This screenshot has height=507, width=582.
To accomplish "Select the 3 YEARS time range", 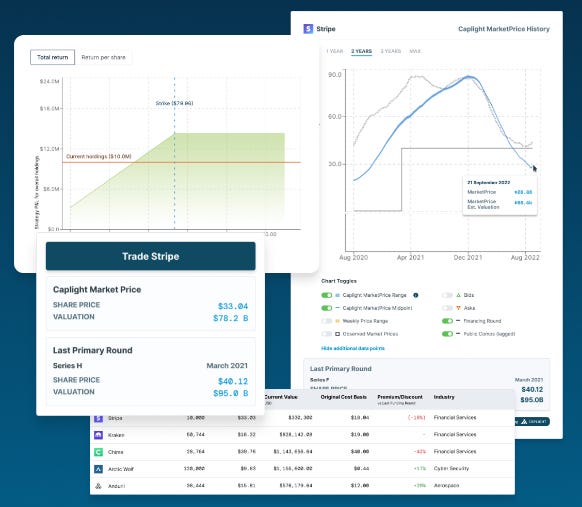I will tap(390, 51).
